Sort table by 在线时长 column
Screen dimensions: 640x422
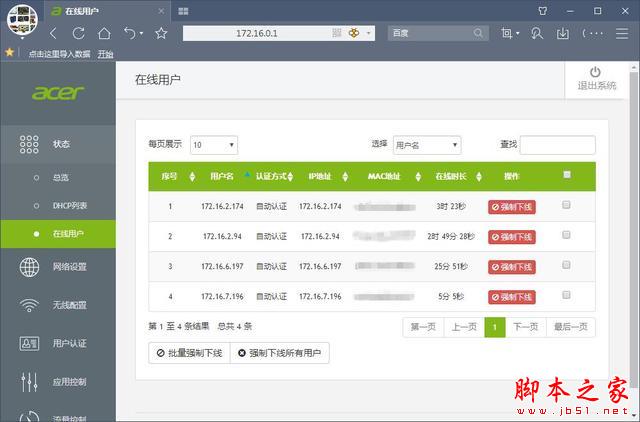coord(479,177)
